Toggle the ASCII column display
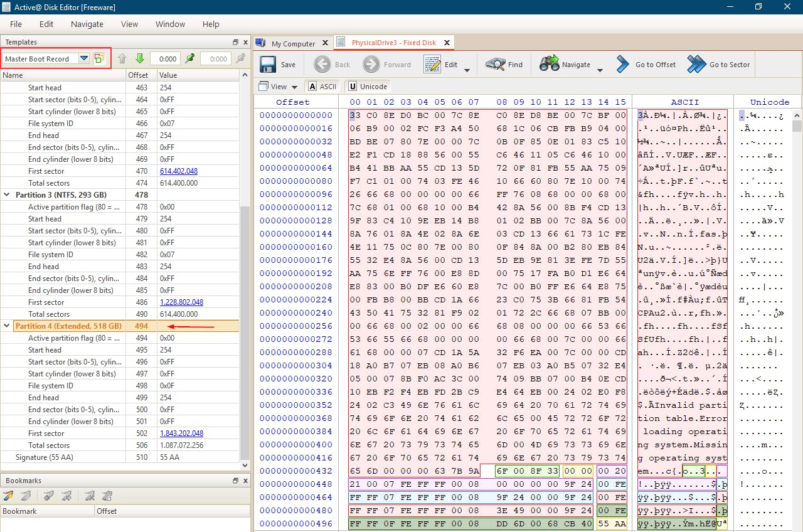 coord(322,87)
